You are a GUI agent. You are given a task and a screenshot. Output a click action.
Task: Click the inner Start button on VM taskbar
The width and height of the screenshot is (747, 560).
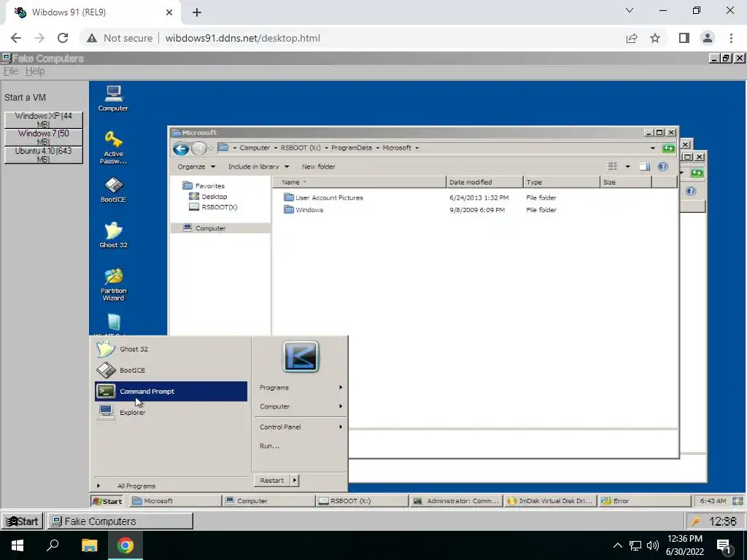108,501
